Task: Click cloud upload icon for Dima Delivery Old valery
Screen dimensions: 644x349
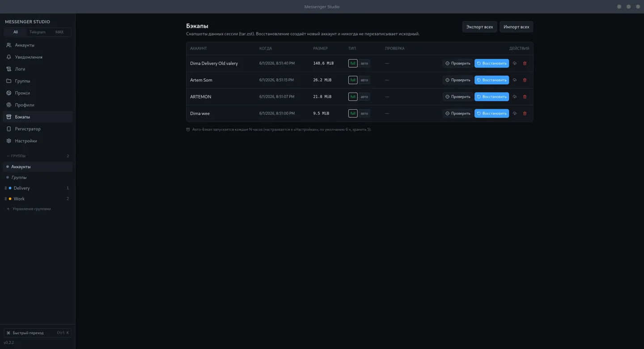Action: (x=515, y=64)
